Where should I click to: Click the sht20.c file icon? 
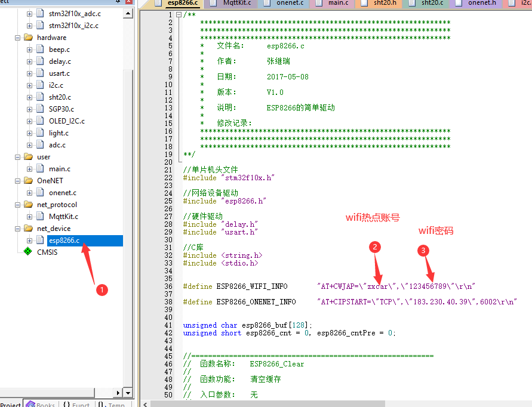click(40, 97)
